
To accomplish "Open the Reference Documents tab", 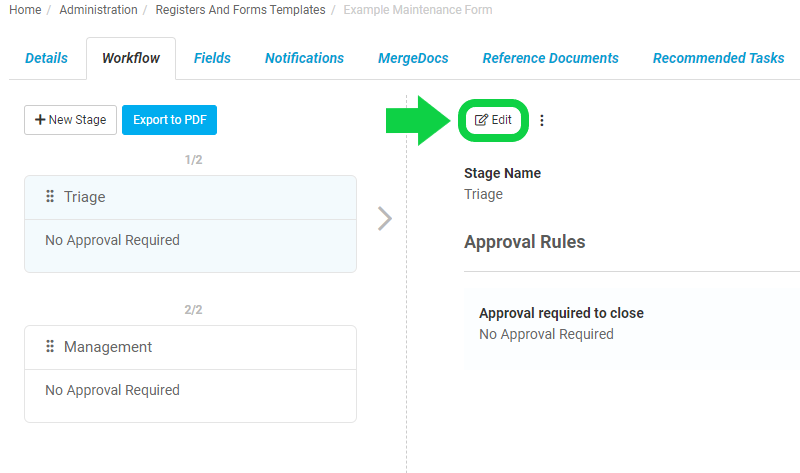I will (x=551, y=58).
